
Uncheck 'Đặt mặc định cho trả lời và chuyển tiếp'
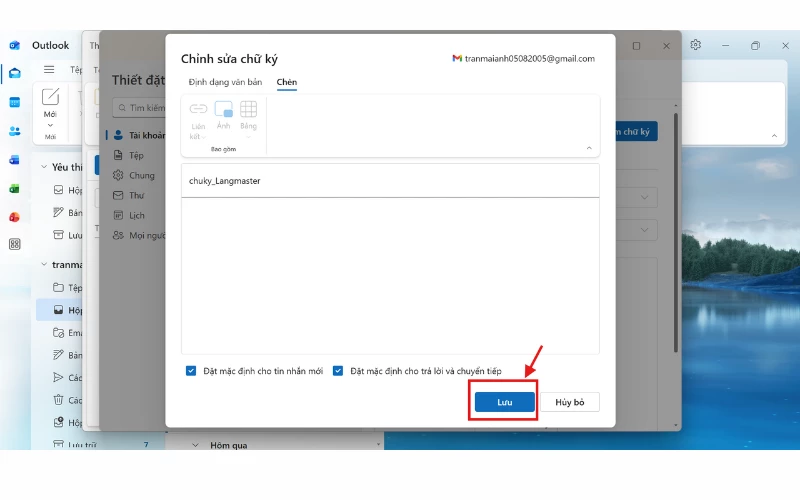[x=338, y=371]
